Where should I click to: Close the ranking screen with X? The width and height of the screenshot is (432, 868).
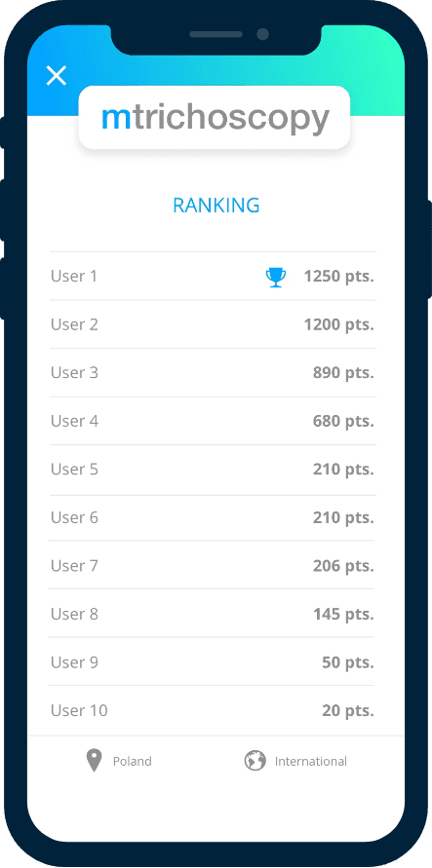[56, 75]
